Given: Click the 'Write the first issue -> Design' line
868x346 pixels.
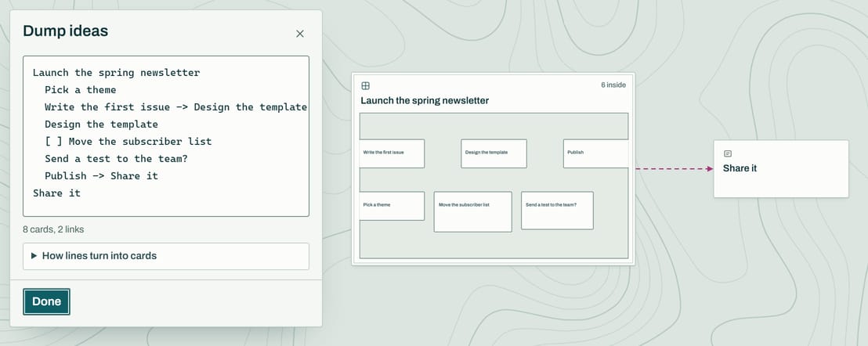Looking at the screenshot, I should coord(176,106).
